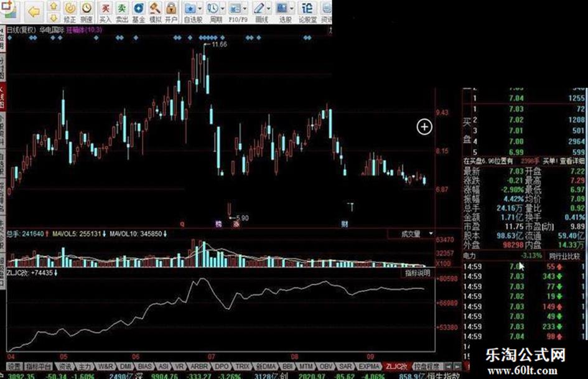
Task: Click the yellow back arrow button
Action: tap(34, 12)
